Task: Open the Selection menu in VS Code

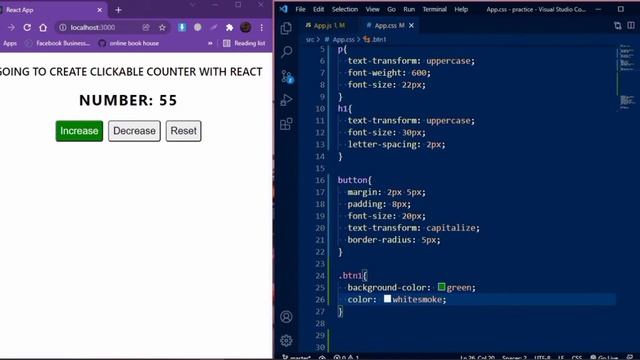Action: tap(344, 9)
